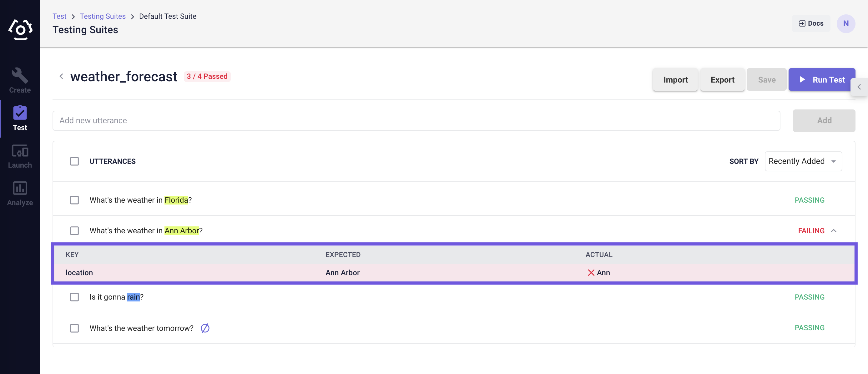Viewport: 868px width, 374px height.
Task: Click the Run Test play button icon
Action: click(804, 78)
